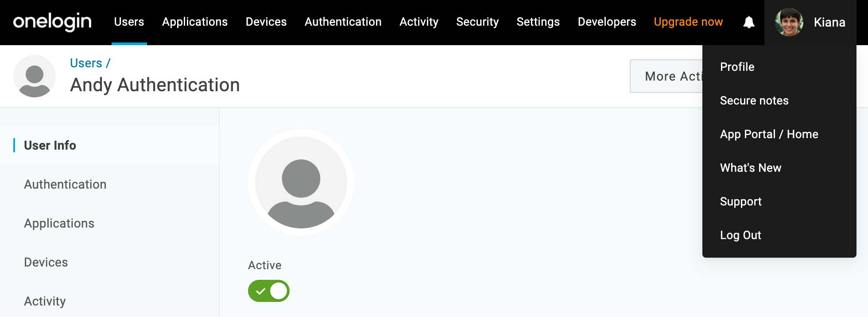Viewport: 868px width, 317px height.
Task: Click the Active label above the switch
Action: click(265, 265)
